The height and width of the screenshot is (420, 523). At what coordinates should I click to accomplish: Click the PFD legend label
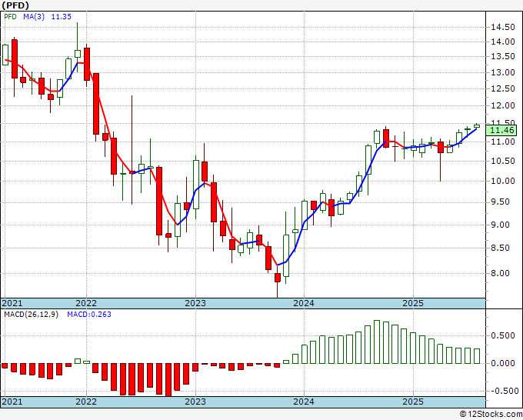click(10, 17)
